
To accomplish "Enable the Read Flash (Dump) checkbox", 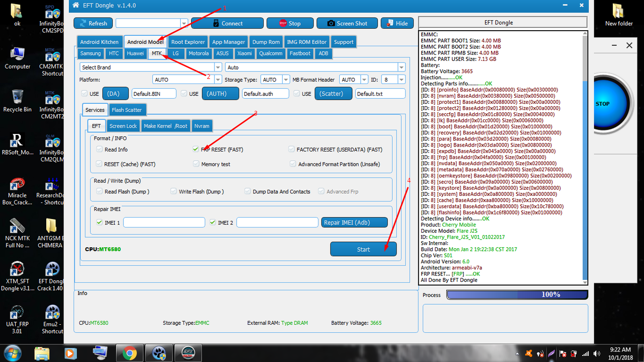I will [99, 191].
